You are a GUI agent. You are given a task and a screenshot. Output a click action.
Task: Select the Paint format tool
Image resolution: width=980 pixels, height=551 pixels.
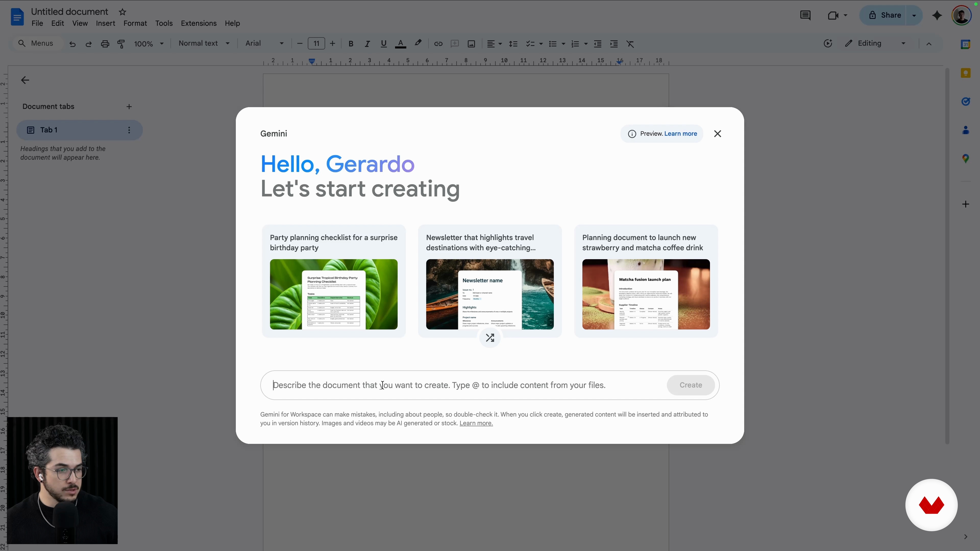pos(121,44)
